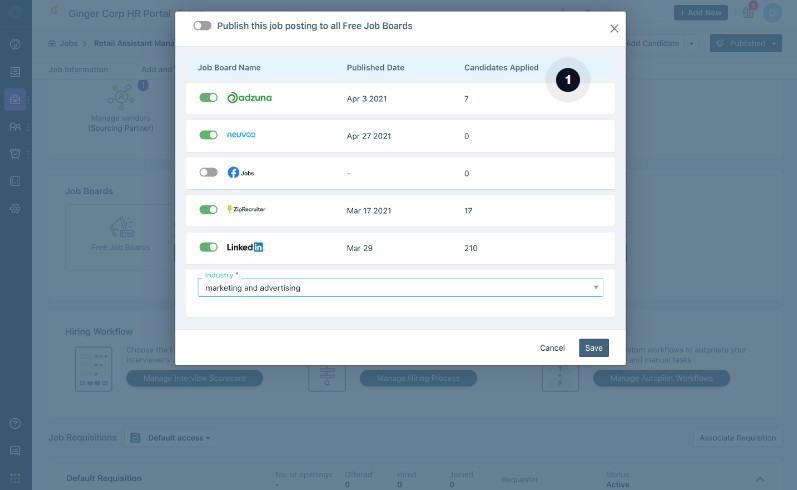The height and width of the screenshot is (490, 797).
Task: Open the chat message icon in sidebar
Action: point(15,451)
